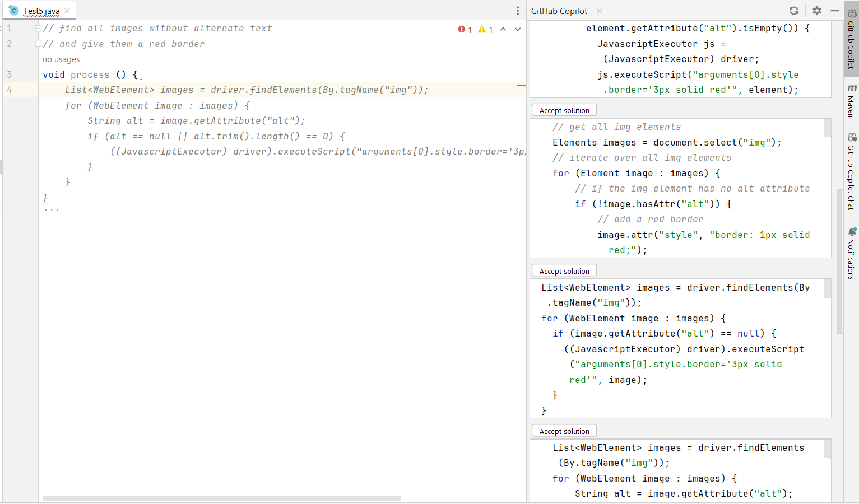Close the Test5.java tab

click(x=67, y=11)
